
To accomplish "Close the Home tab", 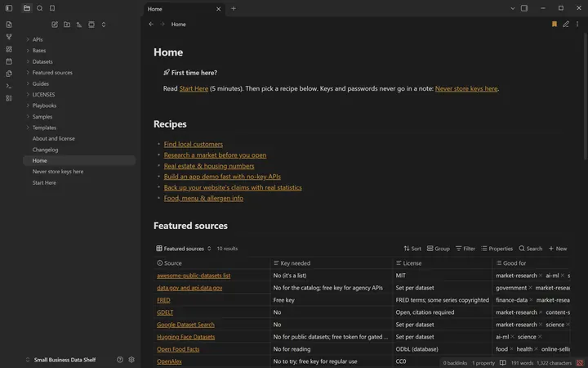I will [x=218, y=9].
